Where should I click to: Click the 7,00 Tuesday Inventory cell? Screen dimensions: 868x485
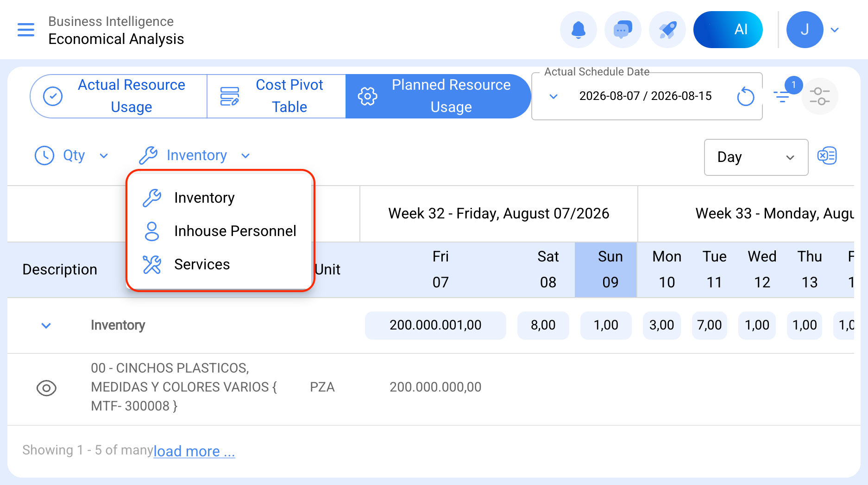[x=709, y=325]
